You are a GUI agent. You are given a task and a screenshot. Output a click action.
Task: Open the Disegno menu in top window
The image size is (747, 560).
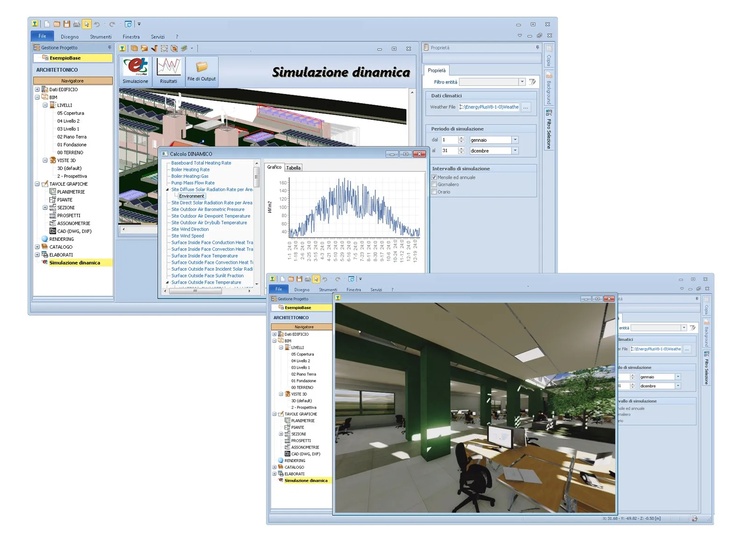point(70,36)
